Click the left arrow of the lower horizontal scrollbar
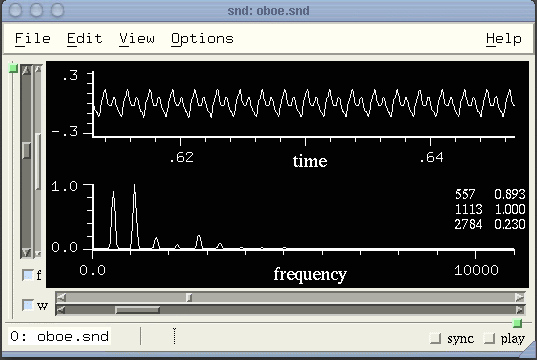Screen dimensions: 537x360 (61, 310)
